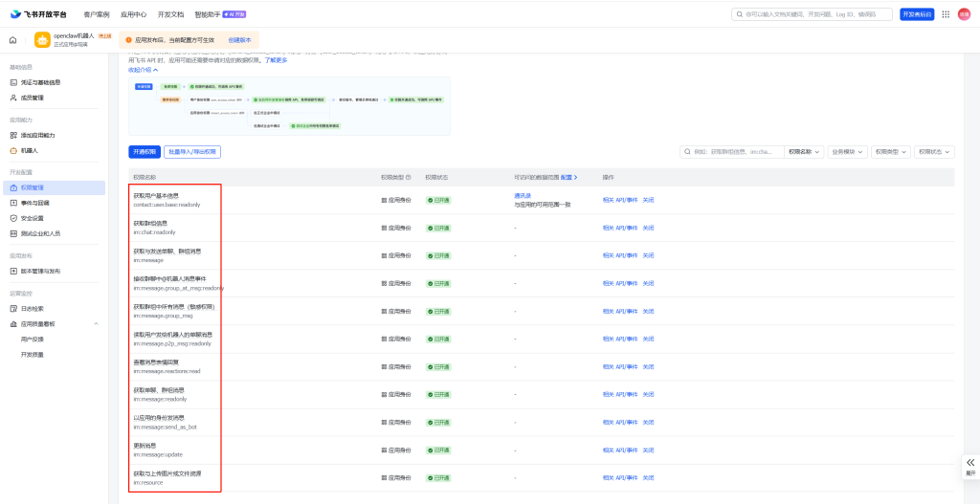
Task: Click 相关 API/事件 for im:message.reactions:read
Action: point(620,366)
